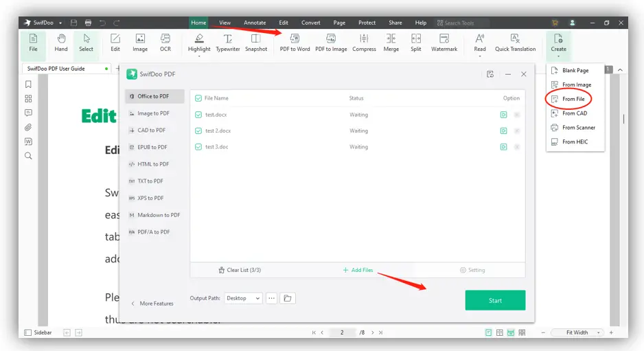Start converting test.docx via its play icon
Image resolution: width=644 pixels, height=351 pixels.
(x=503, y=115)
